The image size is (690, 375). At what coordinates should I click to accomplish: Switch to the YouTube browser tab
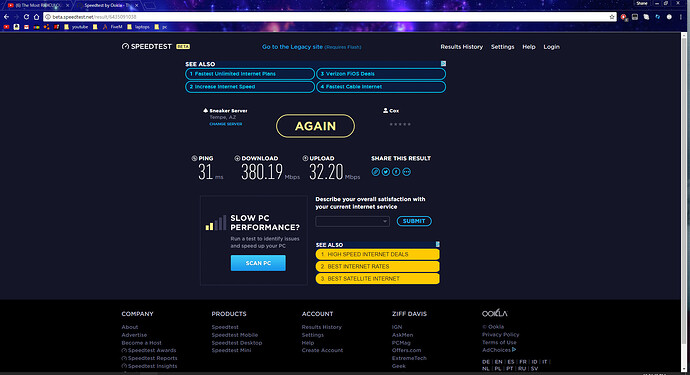[38, 5]
